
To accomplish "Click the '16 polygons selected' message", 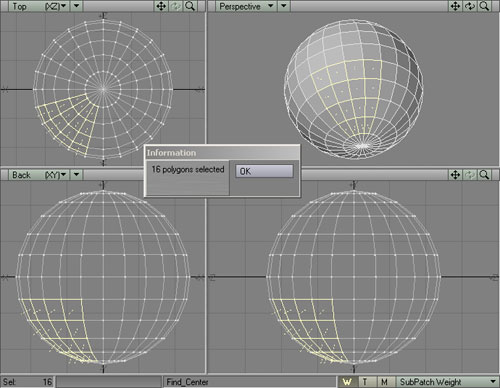I will 188,169.
